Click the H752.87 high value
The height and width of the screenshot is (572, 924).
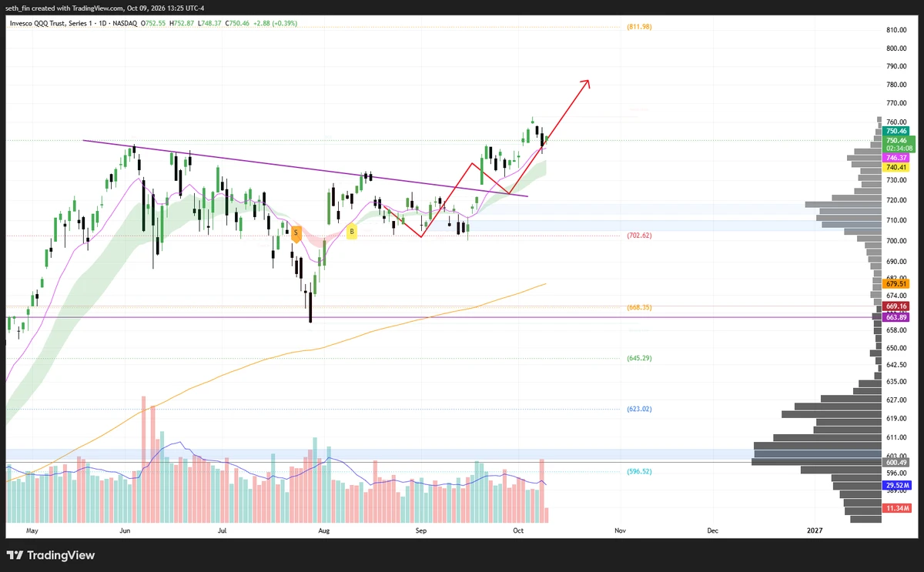(181, 23)
